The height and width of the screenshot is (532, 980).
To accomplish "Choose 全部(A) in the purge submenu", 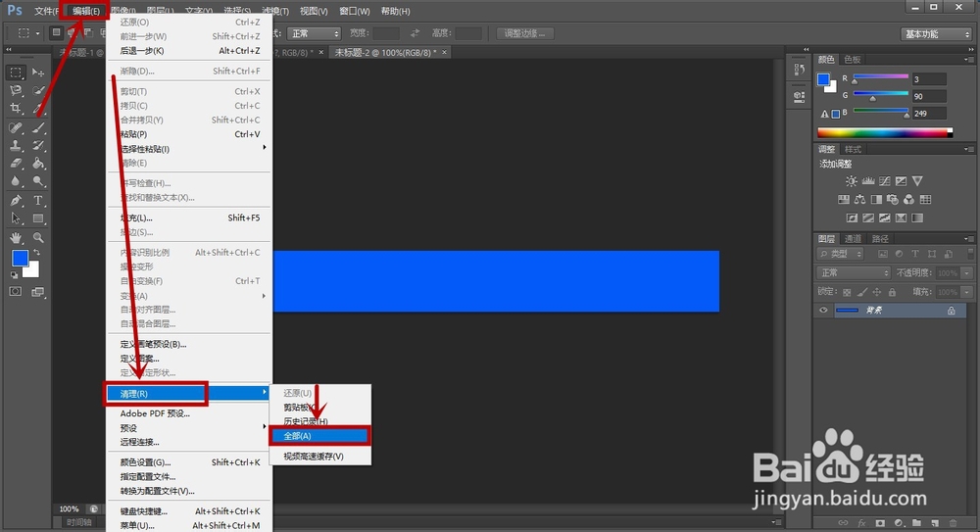I will point(320,436).
